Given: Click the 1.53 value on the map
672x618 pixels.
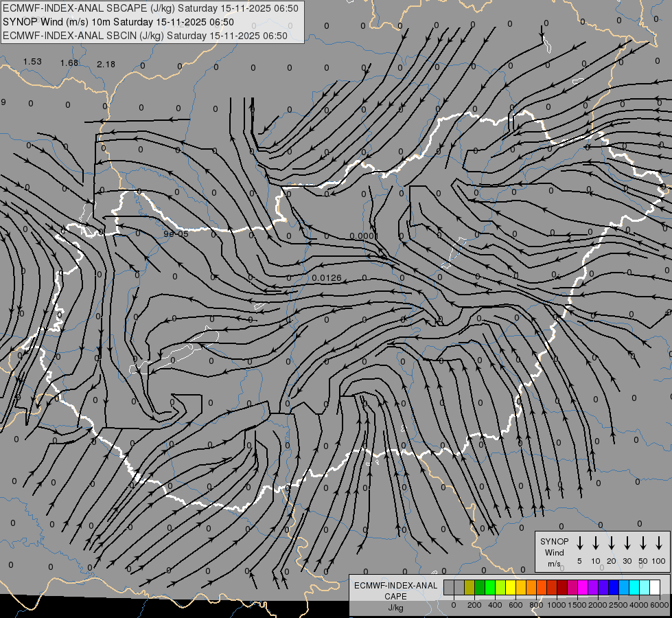Looking at the screenshot, I should (x=32, y=61).
